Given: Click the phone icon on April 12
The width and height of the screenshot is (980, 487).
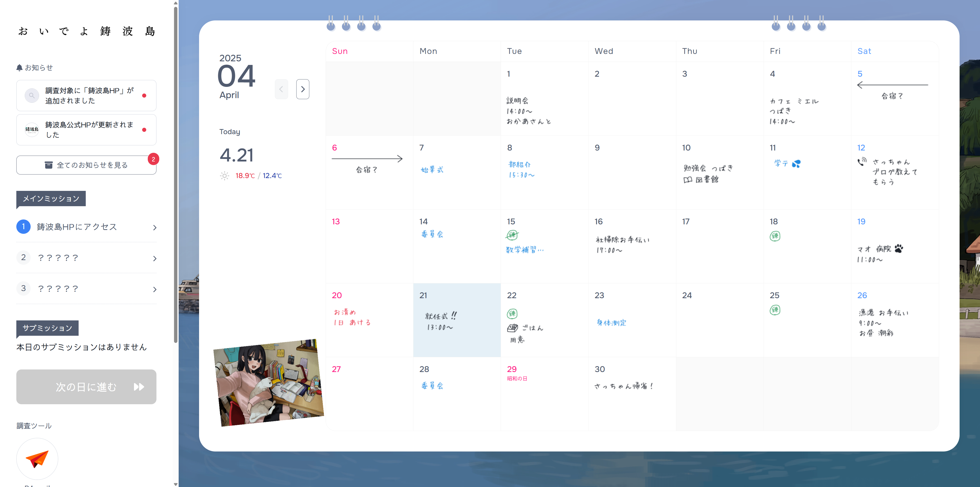Looking at the screenshot, I should (x=862, y=162).
